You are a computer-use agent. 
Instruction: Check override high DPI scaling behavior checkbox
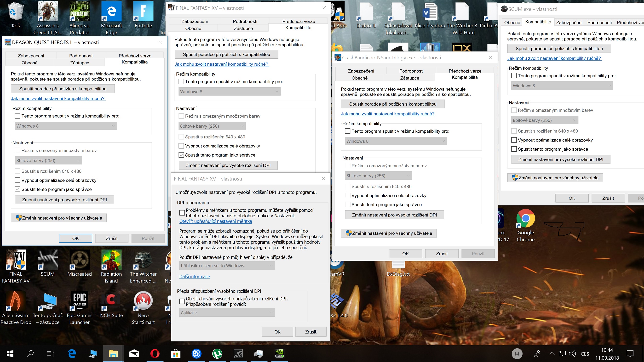182,301
